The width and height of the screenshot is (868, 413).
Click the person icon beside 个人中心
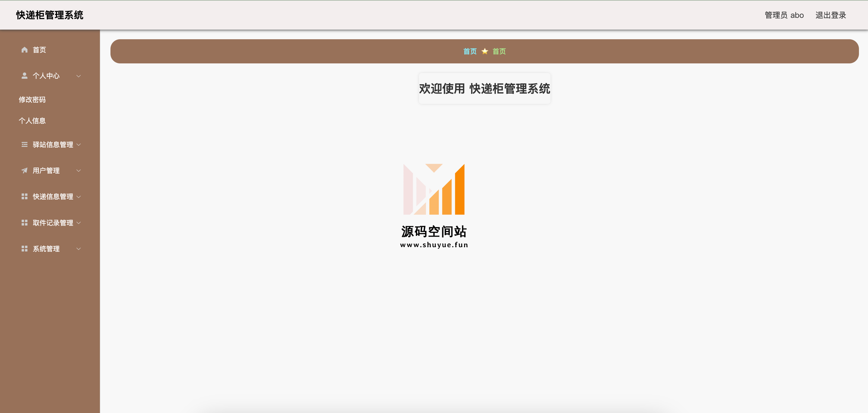pyautogui.click(x=24, y=76)
